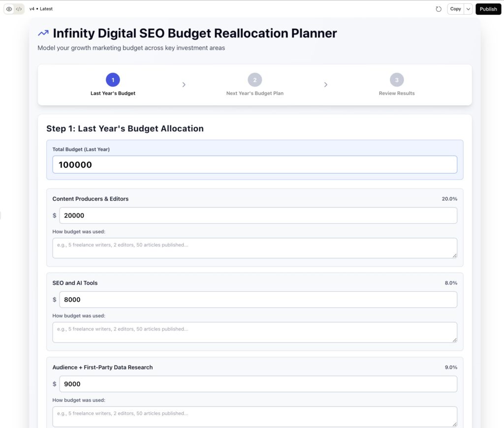504x428 pixels.
Task: Click the trending-up chart icon in the title
Action: click(x=43, y=33)
